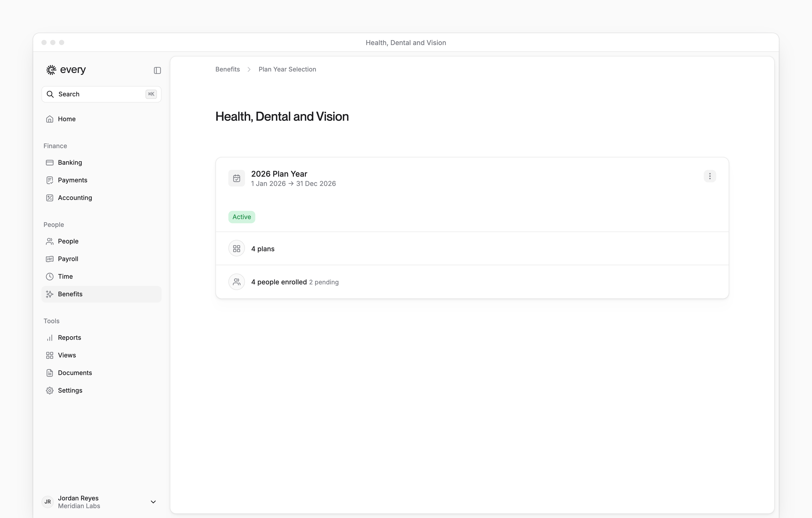Go to Home in the sidebar
This screenshot has width=812, height=518.
tap(101, 119)
